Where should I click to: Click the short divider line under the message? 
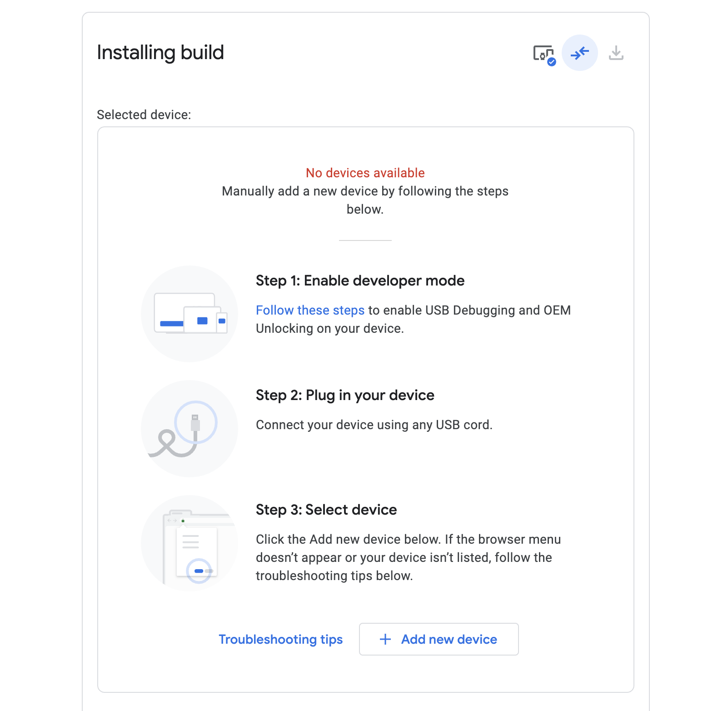click(365, 240)
